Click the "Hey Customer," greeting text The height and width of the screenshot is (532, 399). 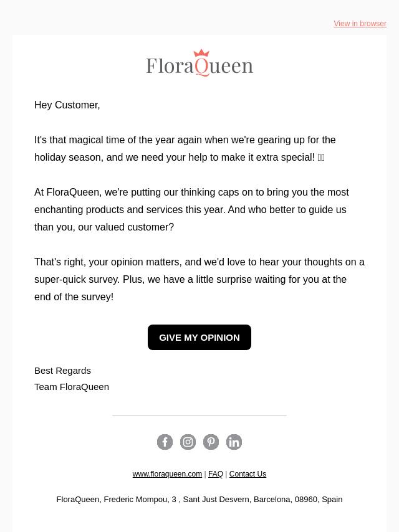(67, 105)
